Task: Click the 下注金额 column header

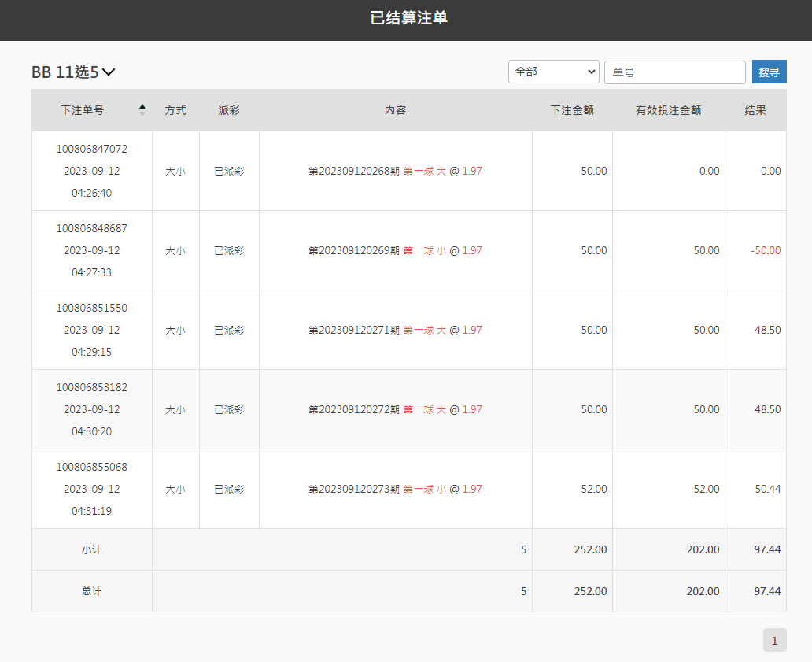Action: (x=572, y=110)
